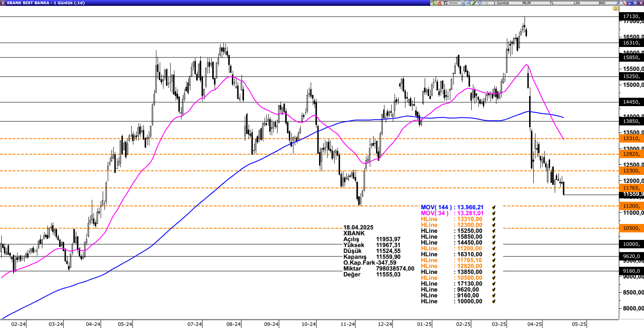This screenshot has width=644, height=328.
Task: Toggle checkmark for HLine 15250,00
Action: 494,231
